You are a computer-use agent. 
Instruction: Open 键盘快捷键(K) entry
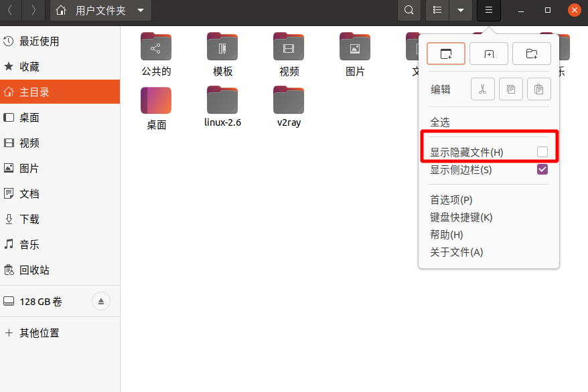click(461, 217)
